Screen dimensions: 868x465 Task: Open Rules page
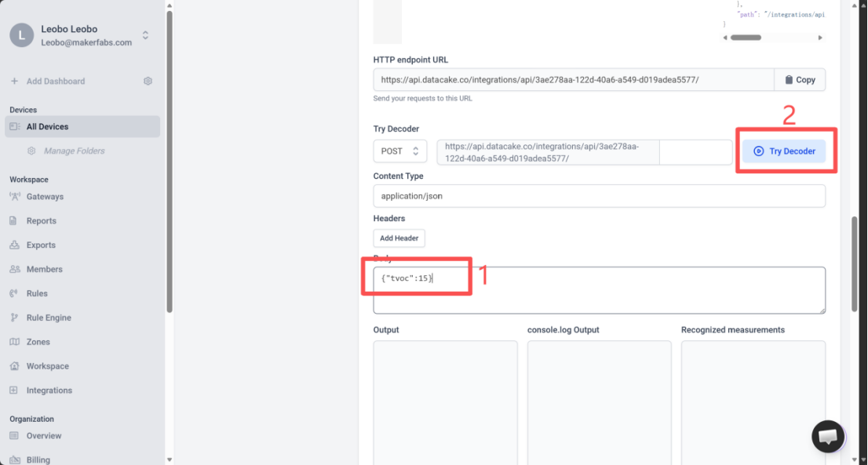pyautogui.click(x=37, y=293)
